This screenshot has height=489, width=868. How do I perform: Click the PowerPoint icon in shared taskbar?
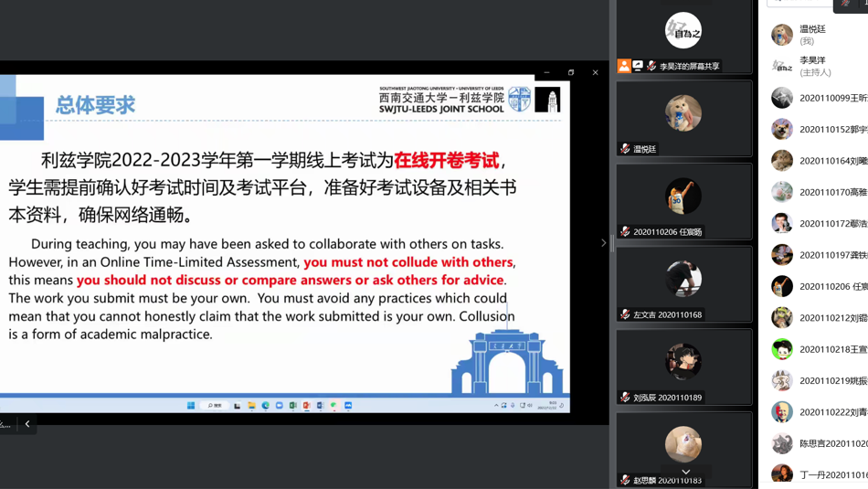306,405
